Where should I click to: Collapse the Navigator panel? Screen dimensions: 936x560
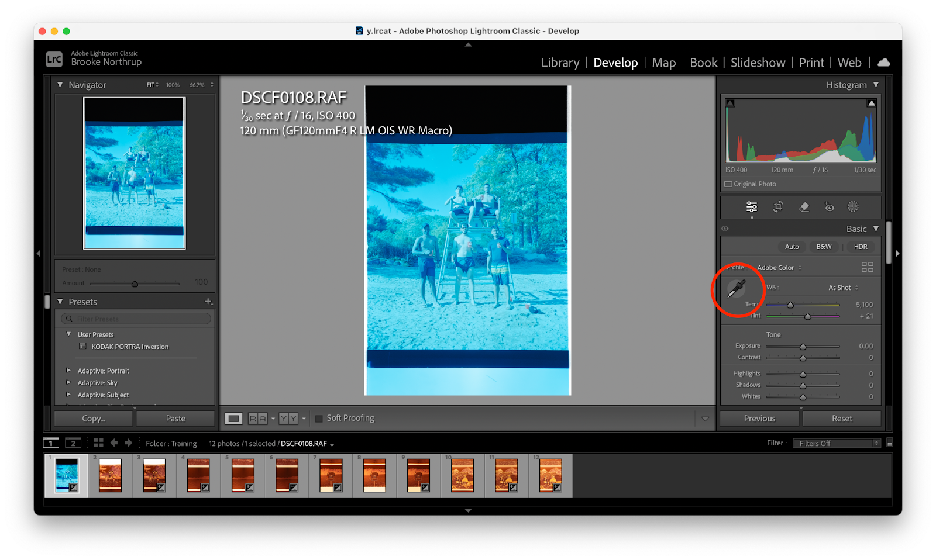[60, 85]
